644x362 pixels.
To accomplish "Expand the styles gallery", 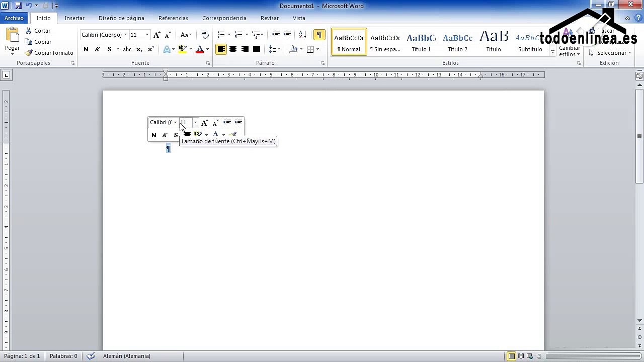I will click(552, 52).
